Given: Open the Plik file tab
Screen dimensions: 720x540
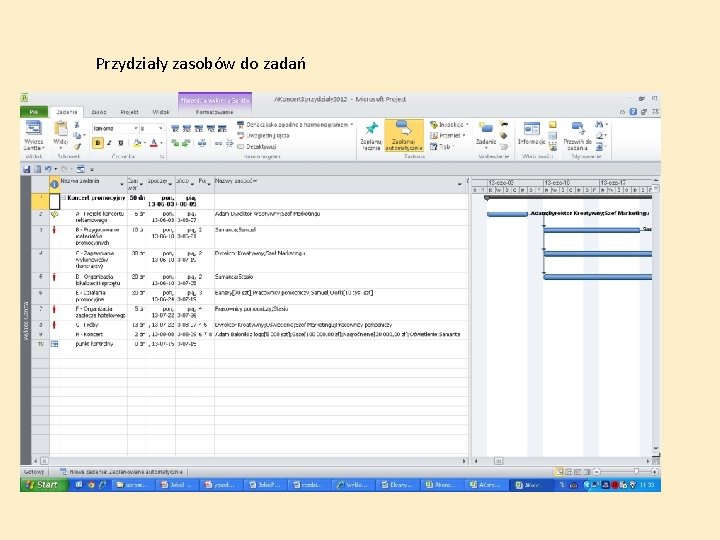Looking at the screenshot, I should (34, 112).
